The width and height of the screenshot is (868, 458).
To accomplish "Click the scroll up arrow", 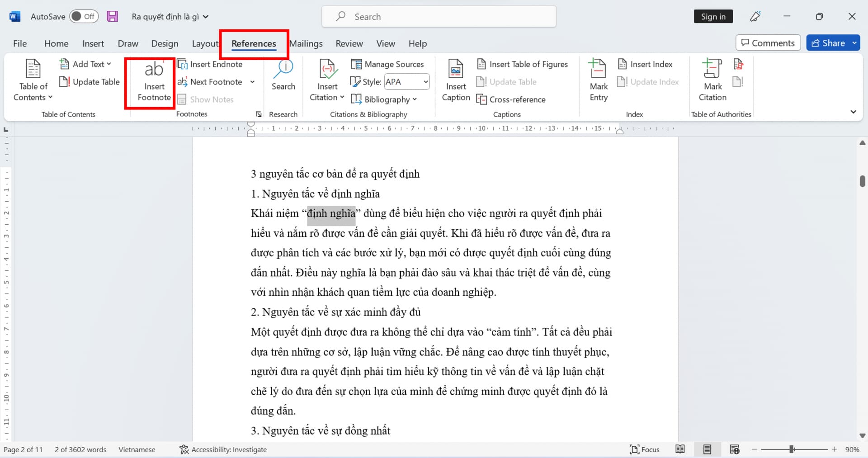I will pyautogui.click(x=862, y=143).
